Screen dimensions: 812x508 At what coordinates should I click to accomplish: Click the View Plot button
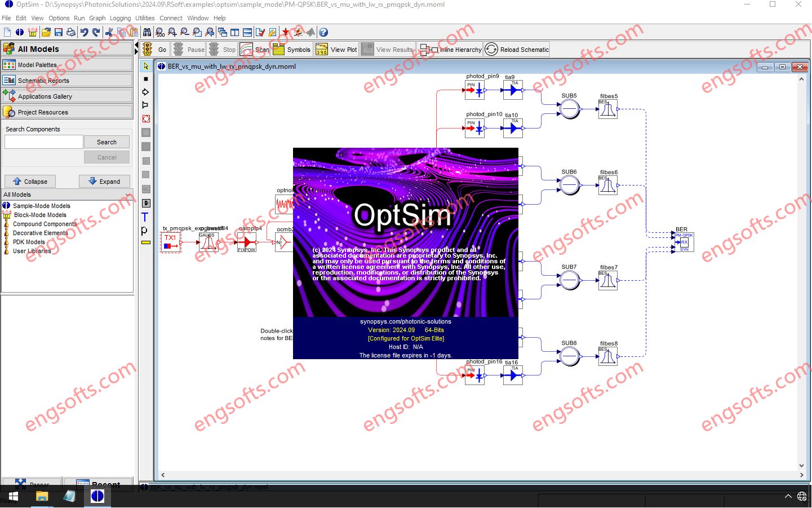click(337, 50)
